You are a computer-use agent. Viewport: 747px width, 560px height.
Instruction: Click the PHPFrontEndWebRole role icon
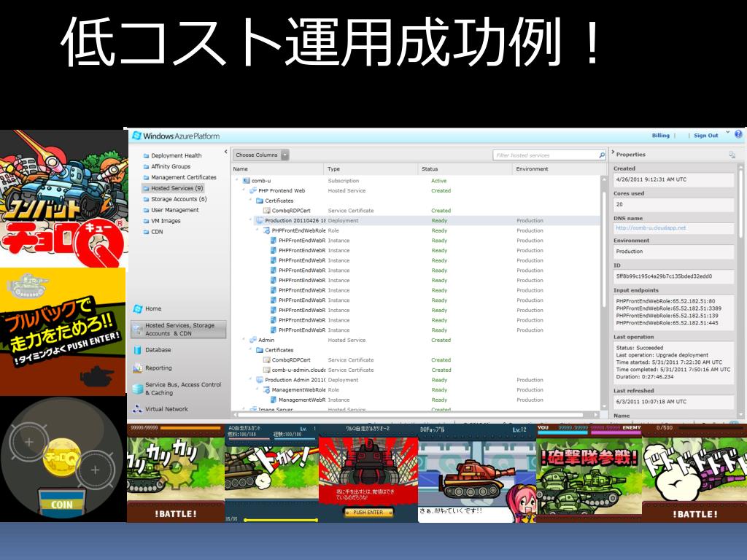pyautogui.click(x=267, y=230)
